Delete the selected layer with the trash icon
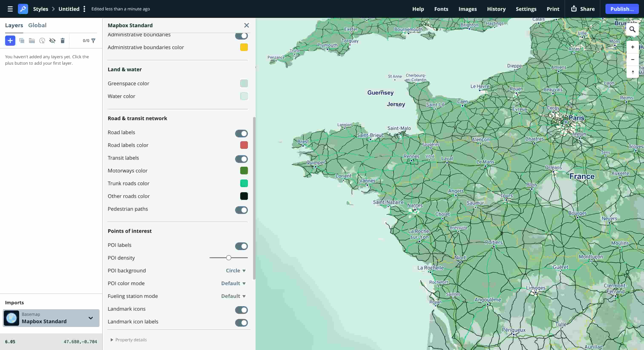The width and height of the screenshot is (644, 350). pos(62,40)
